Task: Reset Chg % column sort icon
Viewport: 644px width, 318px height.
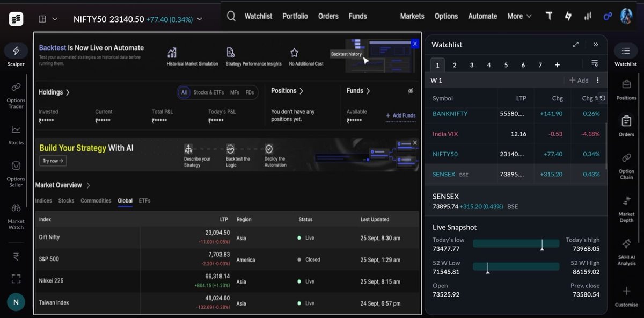Action: pos(602,98)
